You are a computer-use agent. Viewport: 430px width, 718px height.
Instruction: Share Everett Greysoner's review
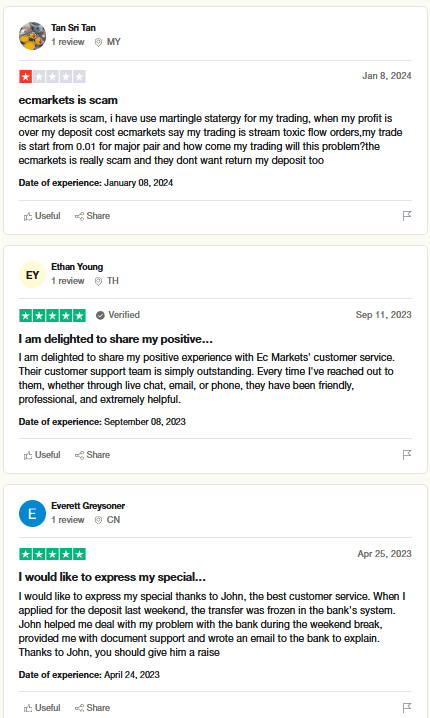click(93, 707)
